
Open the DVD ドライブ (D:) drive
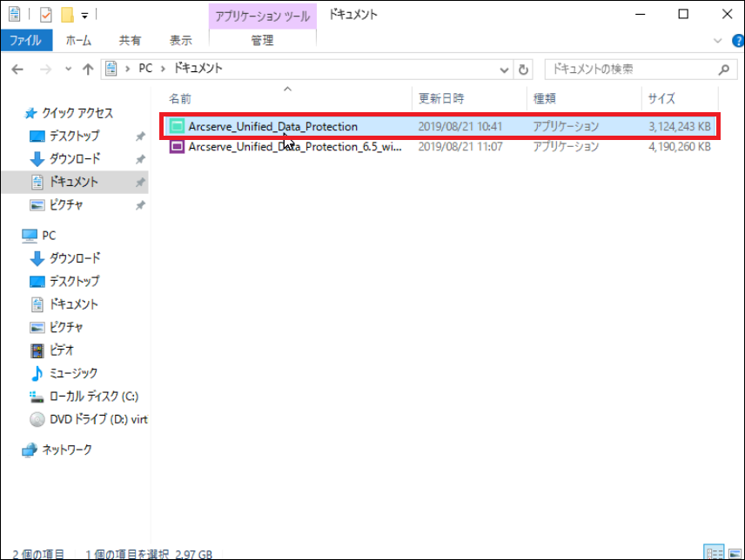(x=99, y=419)
